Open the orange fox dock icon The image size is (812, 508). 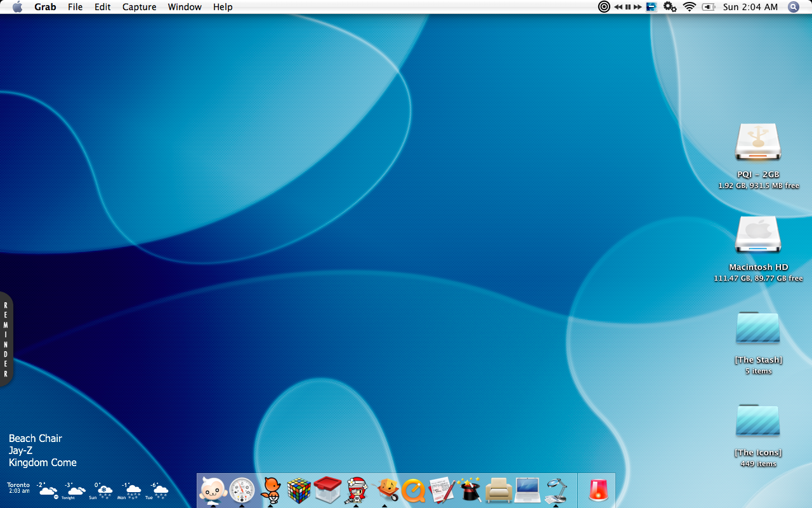click(x=271, y=490)
